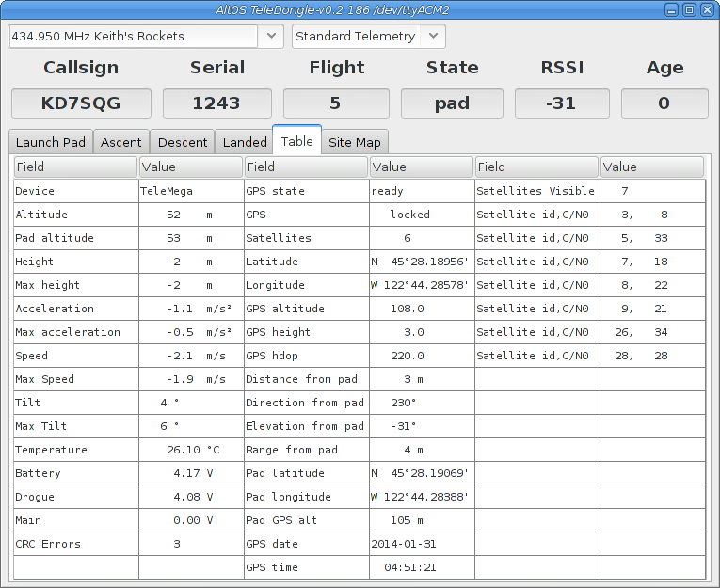Select the Descent tab
Screen dimensions: 720x588
click(x=183, y=142)
